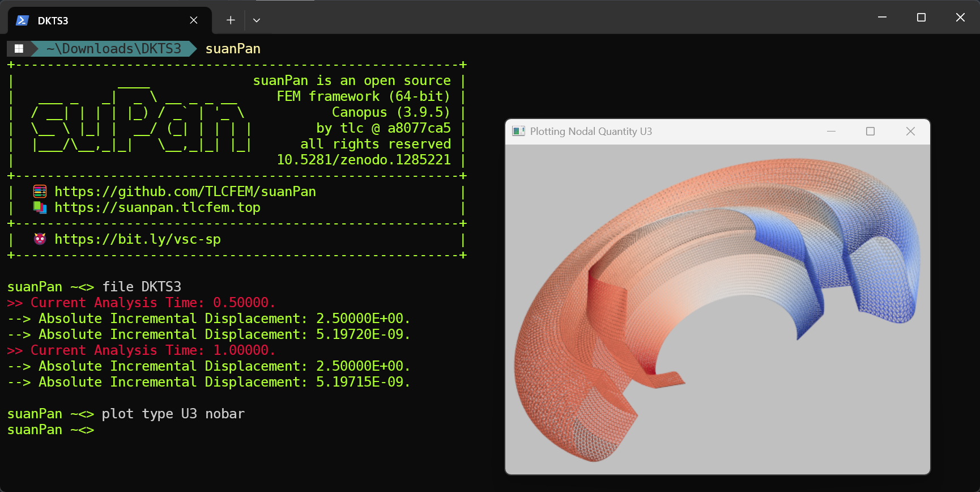
Task: Click the plot window's application icon
Action: tap(518, 132)
